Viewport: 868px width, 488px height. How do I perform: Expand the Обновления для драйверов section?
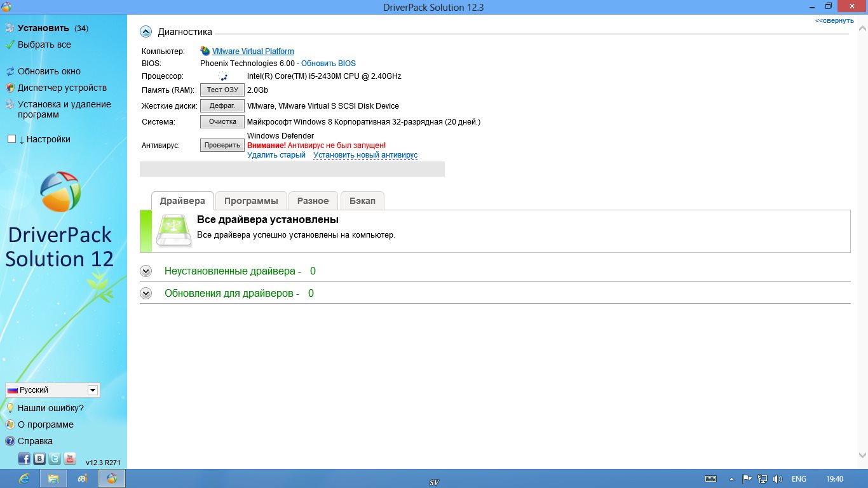[146, 294]
